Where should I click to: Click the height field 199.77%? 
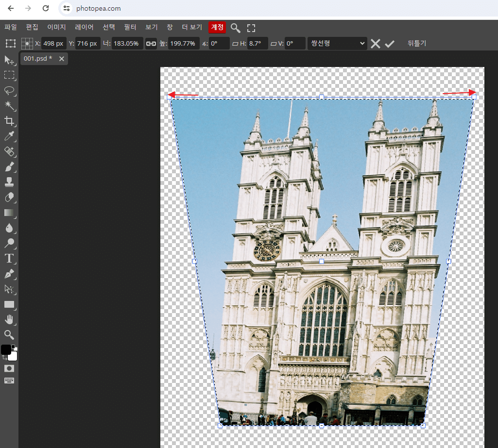[x=184, y=44]
